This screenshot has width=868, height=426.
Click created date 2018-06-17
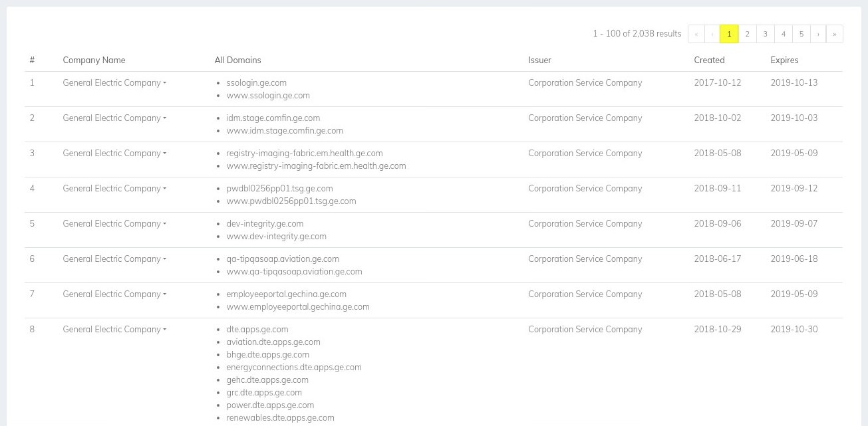pos(718,259)
